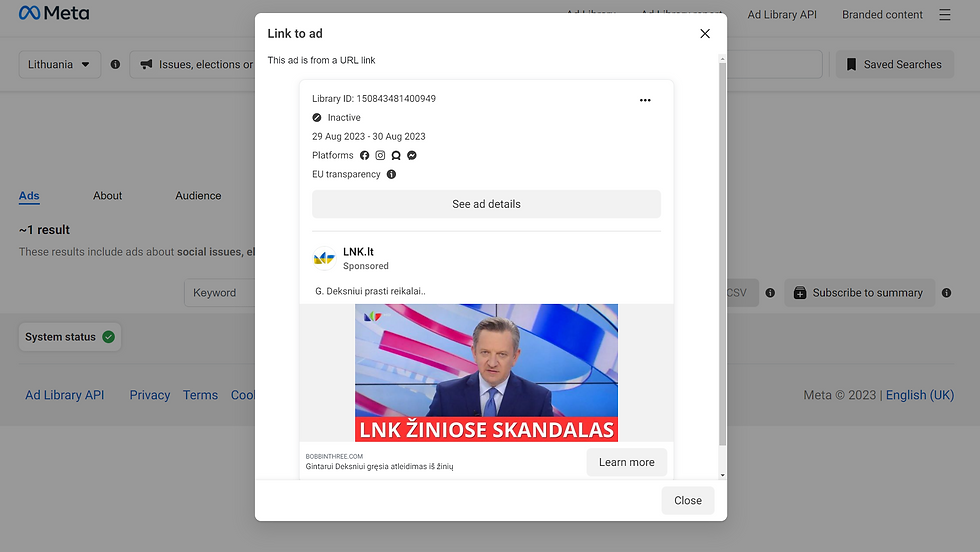Click the BOBBINTHREE.COM ad link text

click(x=334, y=456)
